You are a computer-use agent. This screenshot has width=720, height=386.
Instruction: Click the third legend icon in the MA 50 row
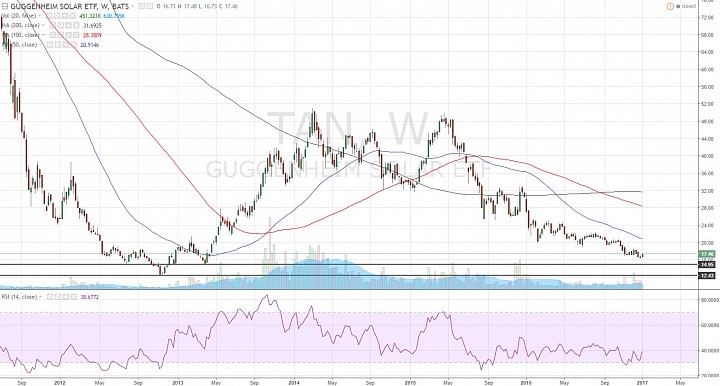(x=65, y=45)
